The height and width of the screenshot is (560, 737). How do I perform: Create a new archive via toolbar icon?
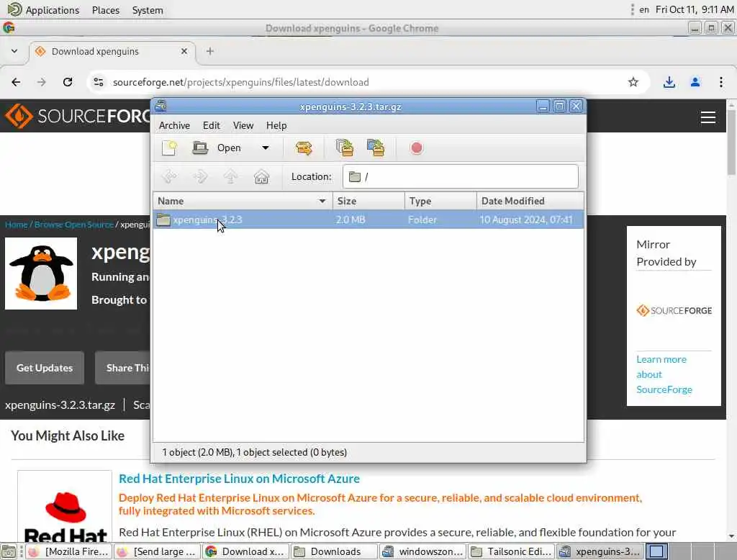click(x=169, y=148)
